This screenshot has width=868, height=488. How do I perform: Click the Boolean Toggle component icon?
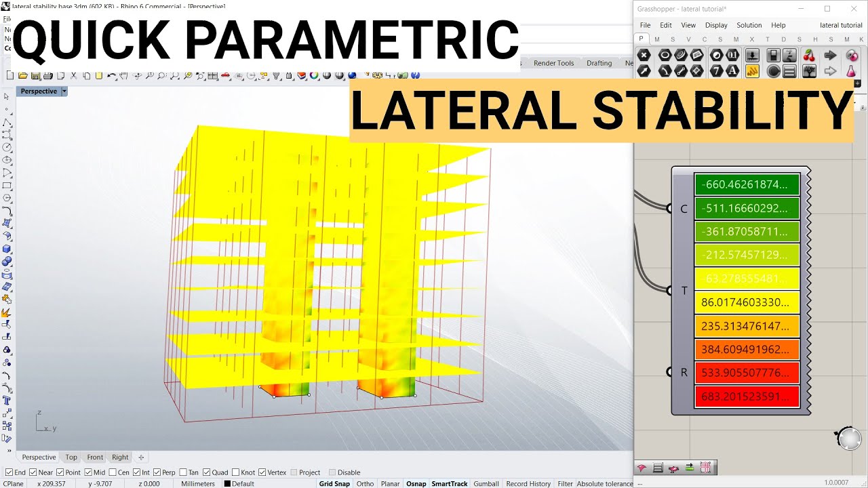click(774, 55)
